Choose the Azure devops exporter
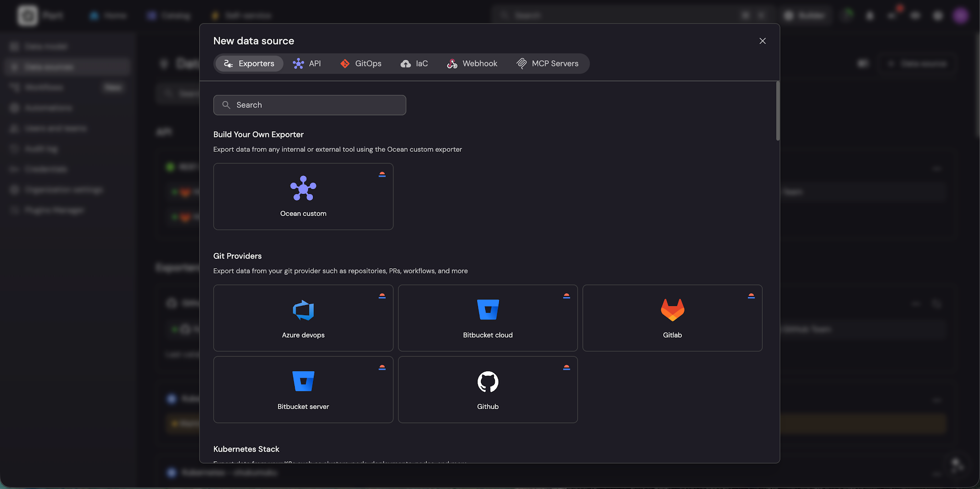This screenshot has height=489, width=980. pyautogui.click(x=303, y=318)
